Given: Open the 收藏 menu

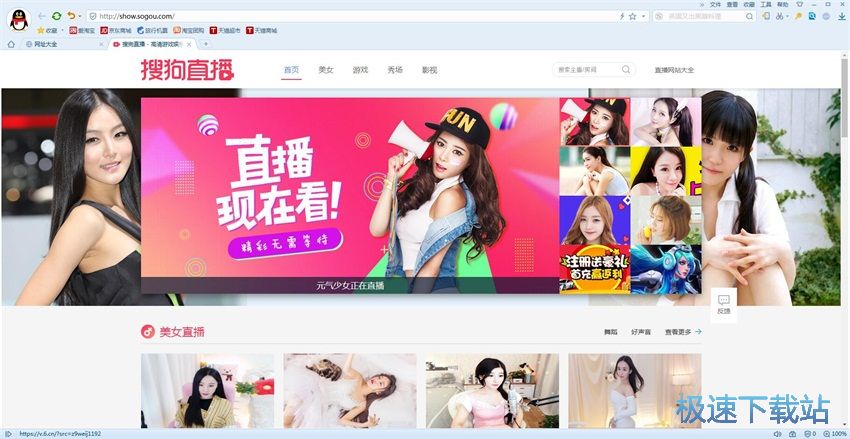Looking at the screenshot, I should (x=749, y=4).
